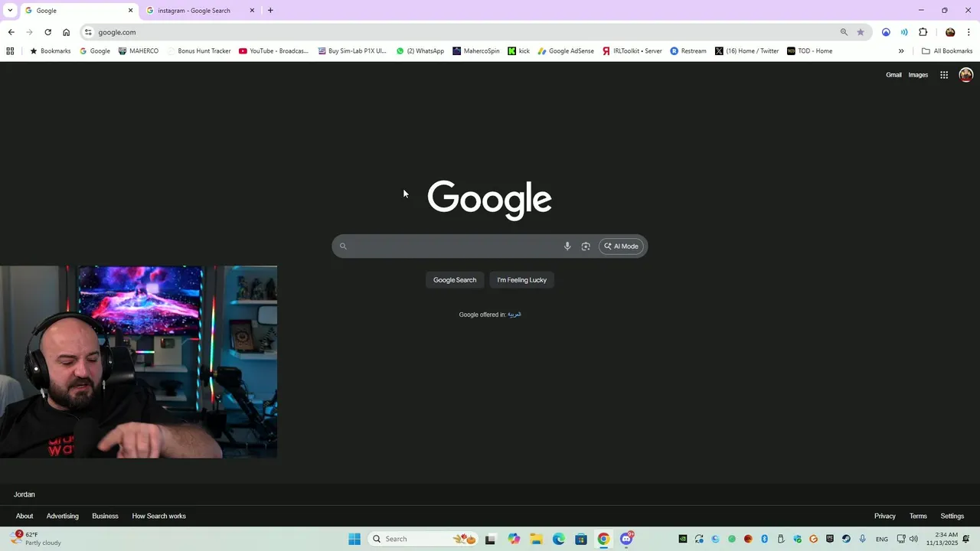Switch Google to Arabic language link
980x551 pixels.
click(514, 315)
